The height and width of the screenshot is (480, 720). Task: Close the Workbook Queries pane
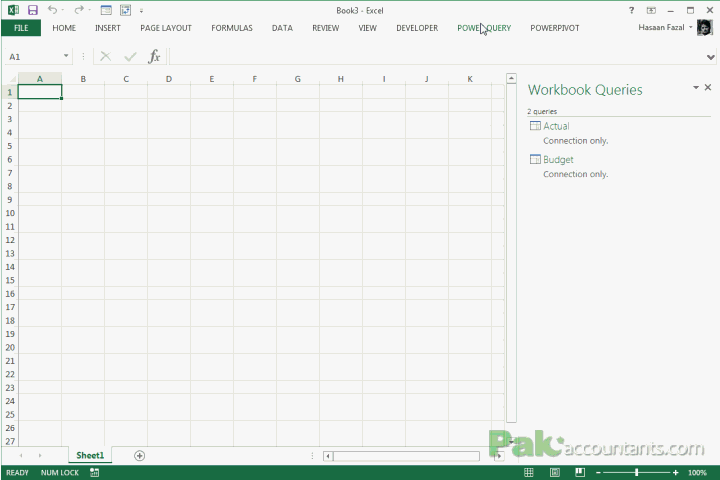[x=708, y=87]
